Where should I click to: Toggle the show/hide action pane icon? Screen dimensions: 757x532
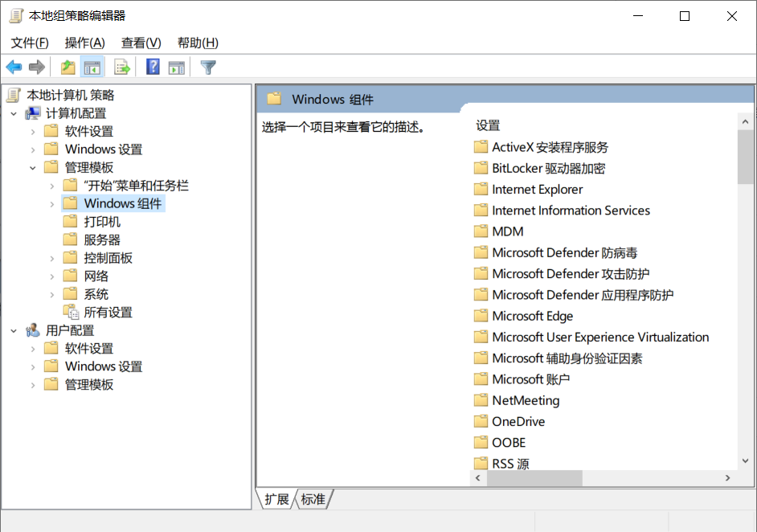click(177, 68)
